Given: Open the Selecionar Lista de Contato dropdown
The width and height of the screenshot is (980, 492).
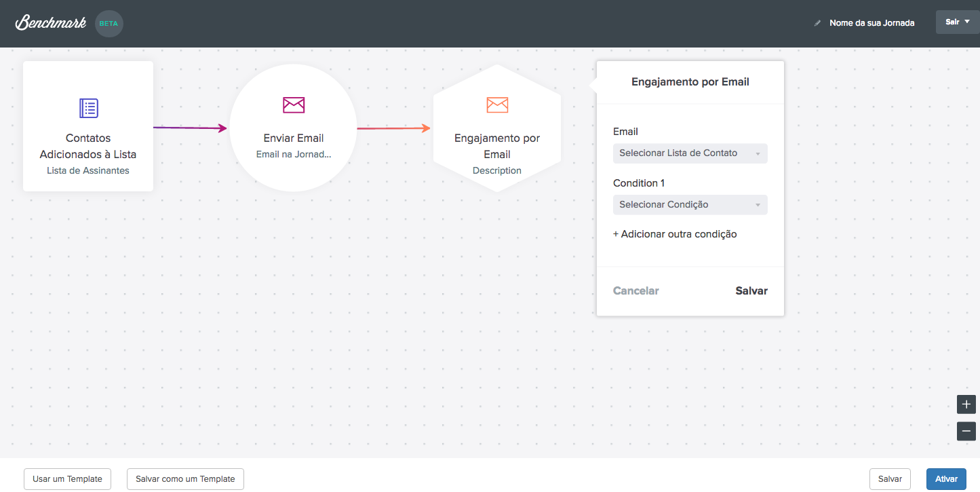Looking at the screenshot, I should (x=690, y=153).
